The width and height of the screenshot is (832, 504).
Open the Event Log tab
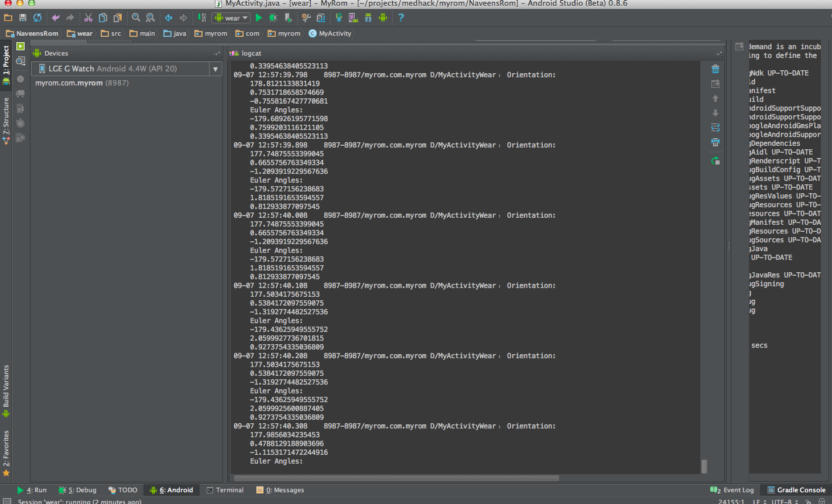coord(732,490)
